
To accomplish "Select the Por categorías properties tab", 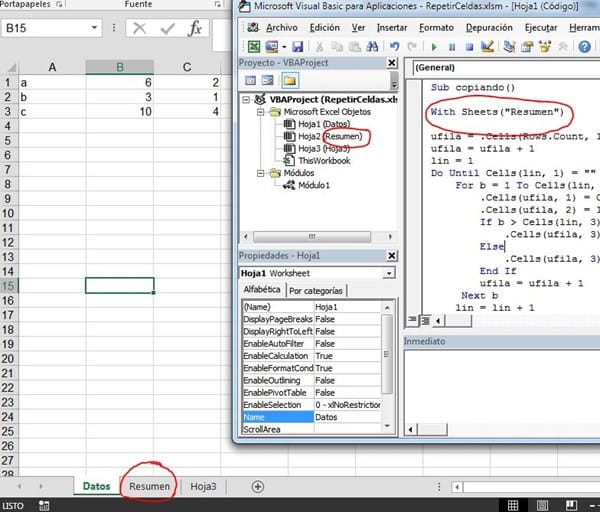I will pyautogui.click(x=315, y=291).
